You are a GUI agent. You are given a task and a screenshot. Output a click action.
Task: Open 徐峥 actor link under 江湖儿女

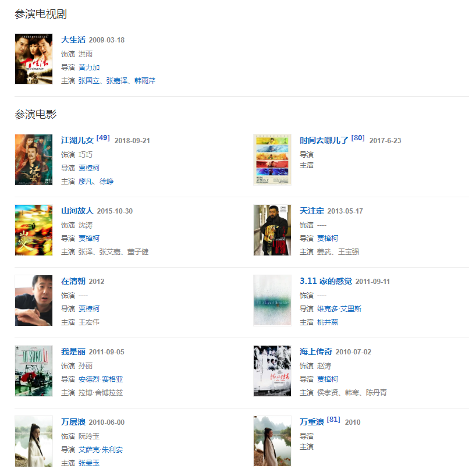[x=106, y=182]
